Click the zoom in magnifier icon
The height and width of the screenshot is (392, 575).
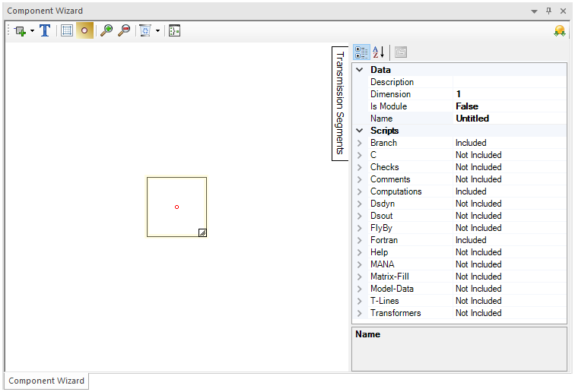pyautogui.click(x=106, y=31)
